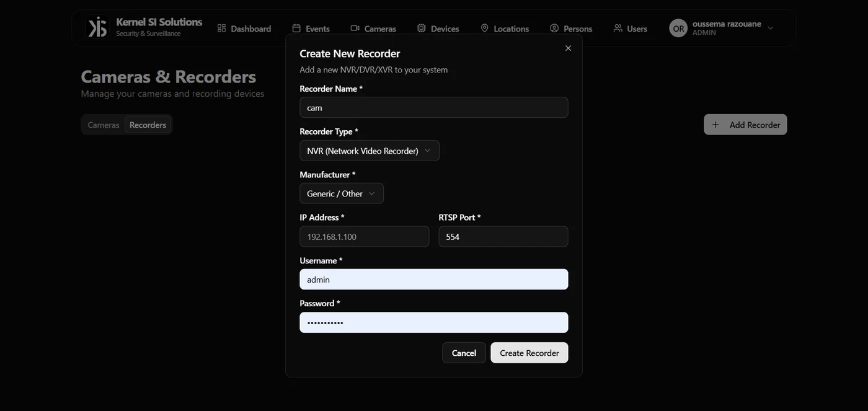Viewport: 868px width, 411px height.
Task: Navigate to Devices
Action: 438,29
